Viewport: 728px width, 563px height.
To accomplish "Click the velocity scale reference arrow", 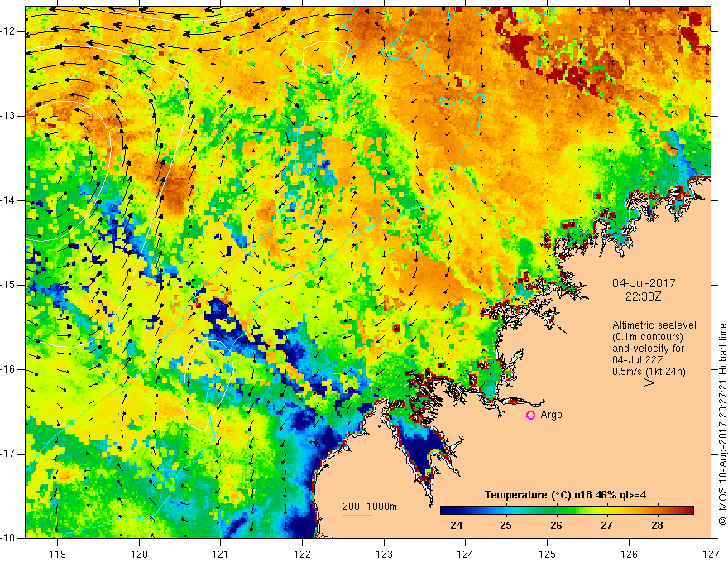I will [638, 383].
